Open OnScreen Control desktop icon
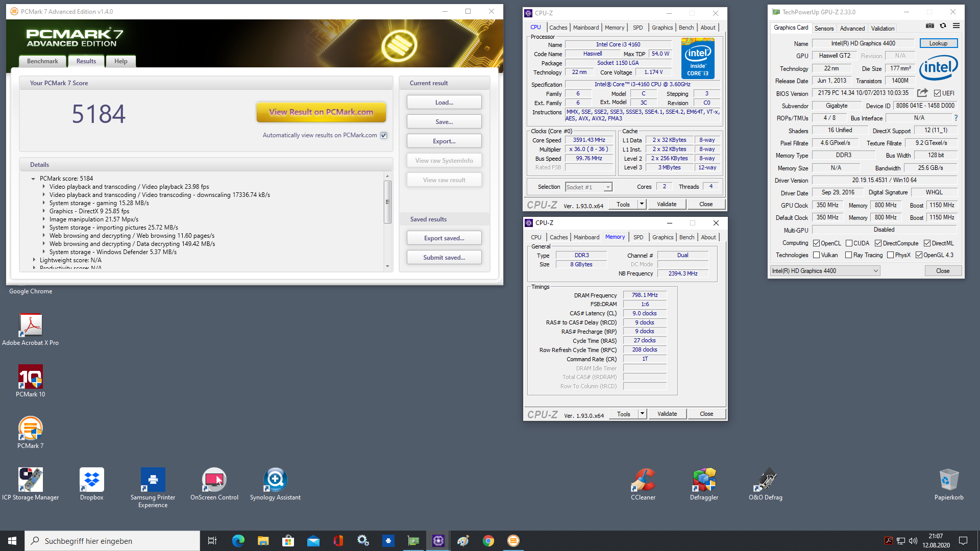This screenshot has width=980, height=551. (x=214, y=484)
